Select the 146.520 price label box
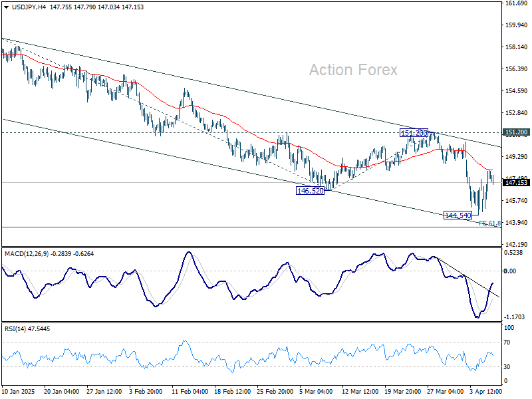The image size is (532, 399). click(310, 191)
